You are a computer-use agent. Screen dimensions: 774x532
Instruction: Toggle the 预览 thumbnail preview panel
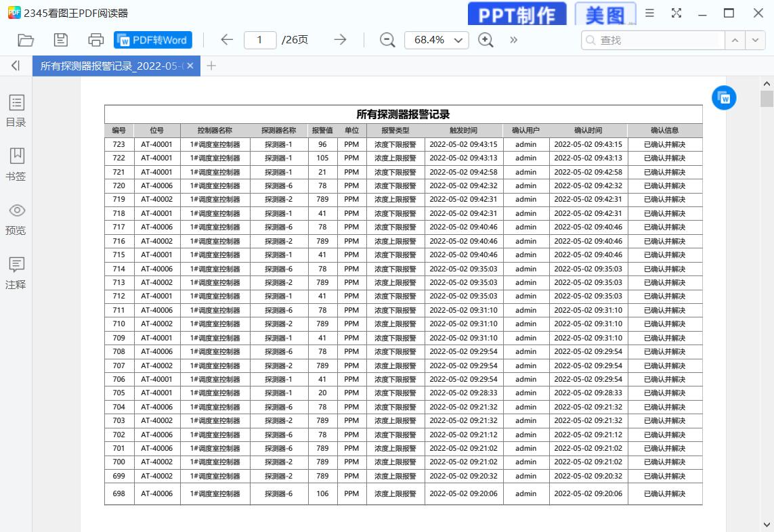tap(16, 219)
